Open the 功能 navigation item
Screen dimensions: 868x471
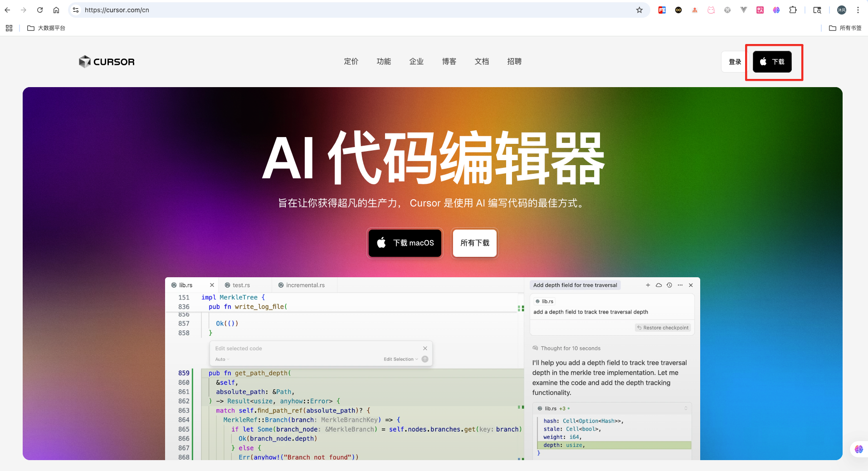click(x=384, y=62)
